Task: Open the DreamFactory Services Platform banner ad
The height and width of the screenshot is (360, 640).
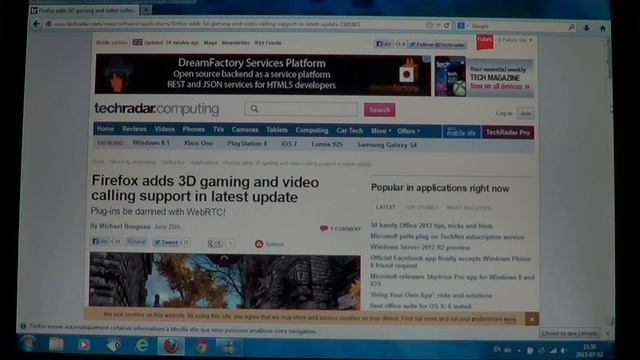Action: coord(263,75)
